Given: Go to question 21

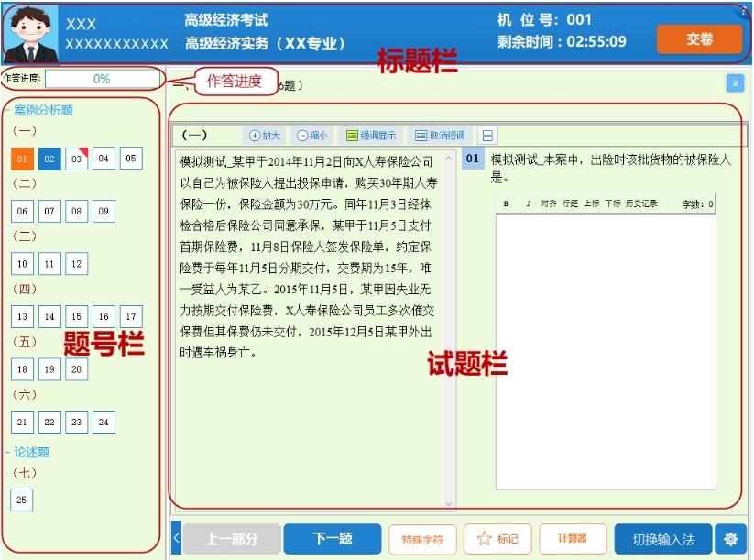Looking at the screenshot, I should [22, 422].
